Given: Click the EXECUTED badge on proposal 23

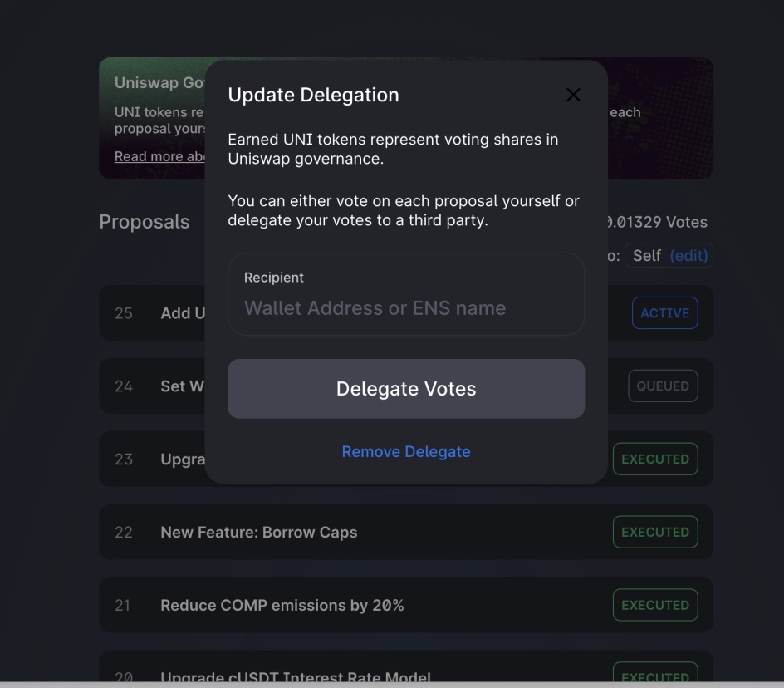Looking at the screenshot, I should (655, 459).
